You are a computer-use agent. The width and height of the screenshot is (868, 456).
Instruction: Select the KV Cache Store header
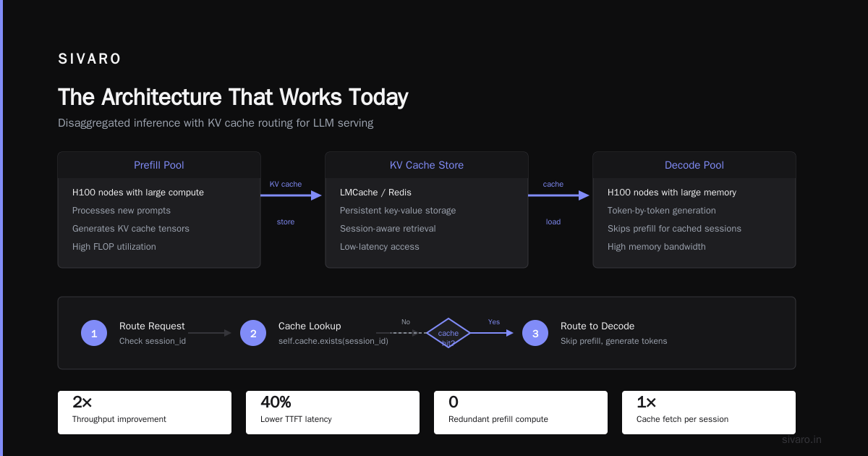pos(427,165)
